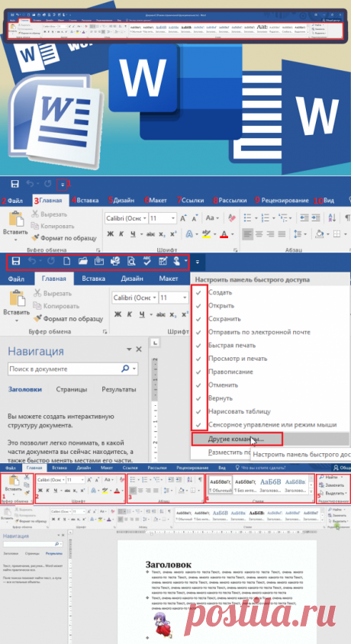Apply Strikethrough in the ribbon with numbered tabs
The image size is (351, 644).
click(150, 234)
